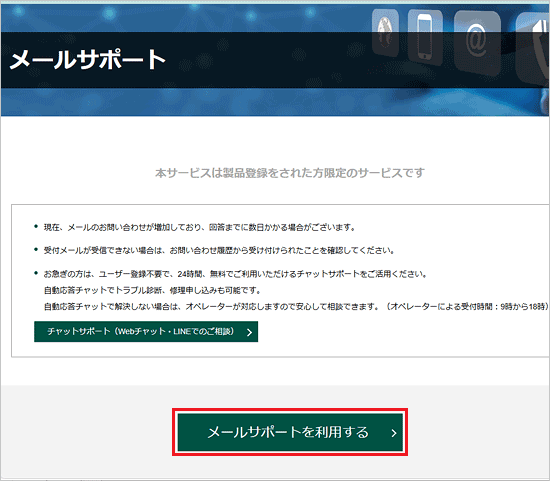This screenshot has height=481, width=550.
Task: Click the bullet about 現在、メールのお問い合わせが増加
Action: [x=199, y=227]
